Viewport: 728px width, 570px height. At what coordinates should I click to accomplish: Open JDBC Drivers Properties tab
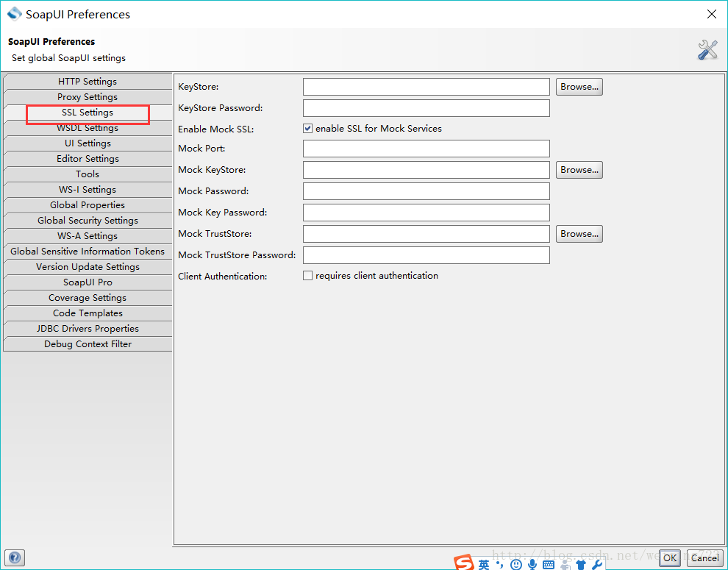click(x=88, y=329)
